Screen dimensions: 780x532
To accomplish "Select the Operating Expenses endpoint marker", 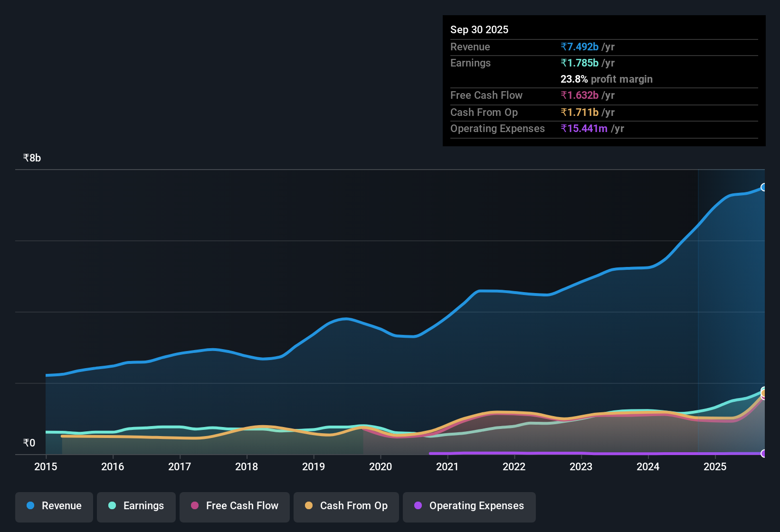I will point(764,454).
